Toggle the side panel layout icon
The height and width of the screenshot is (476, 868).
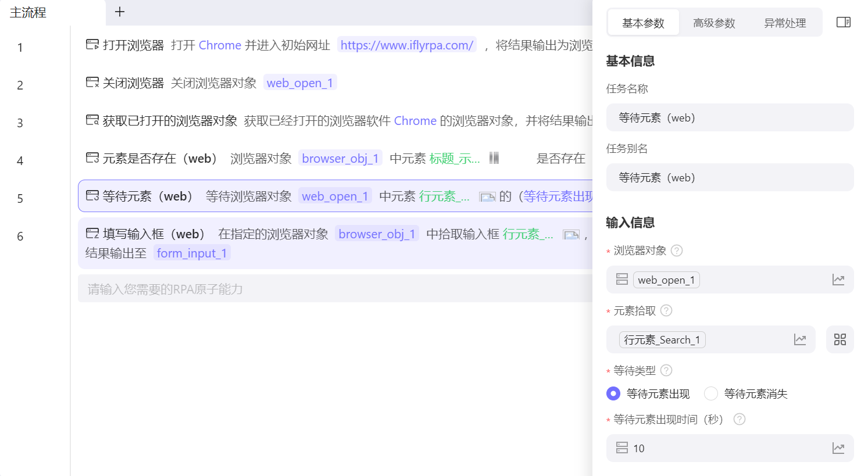tap(843, 22)
